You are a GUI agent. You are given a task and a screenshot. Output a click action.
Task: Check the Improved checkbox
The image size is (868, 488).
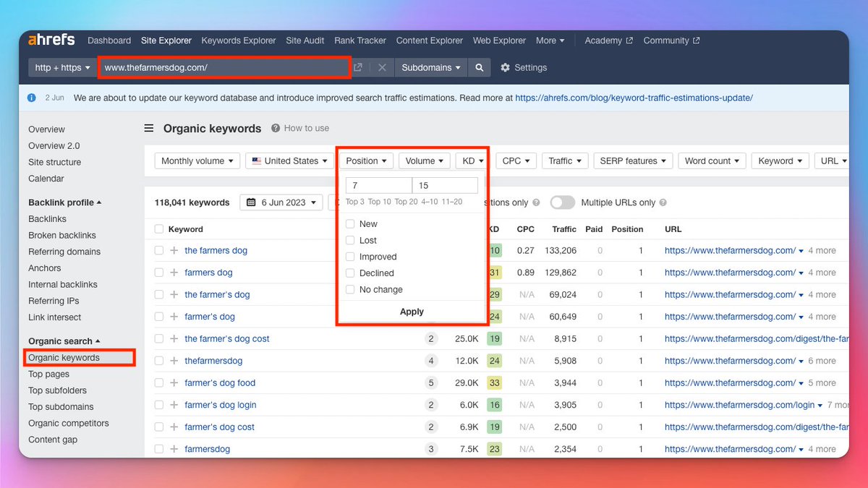pos(350,257)
